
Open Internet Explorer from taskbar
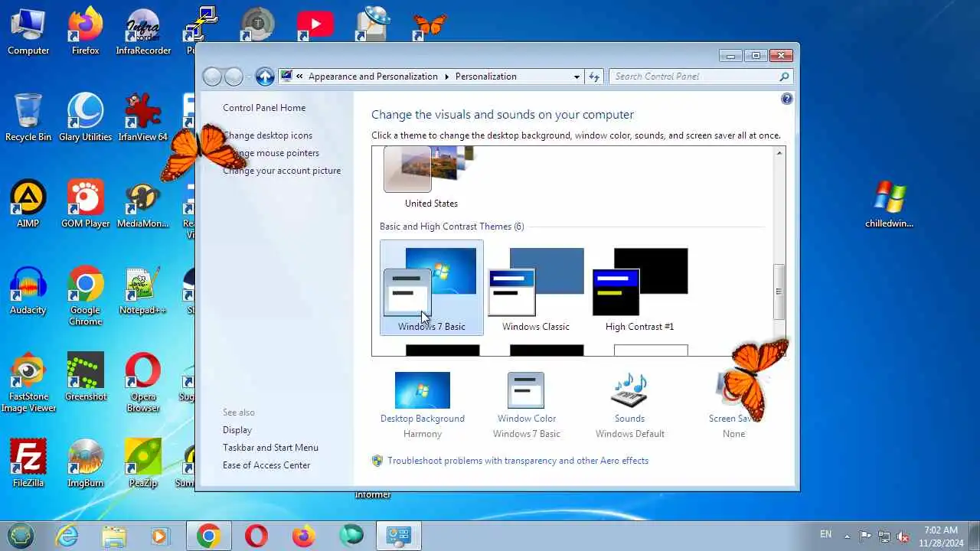tap(67, 536)
